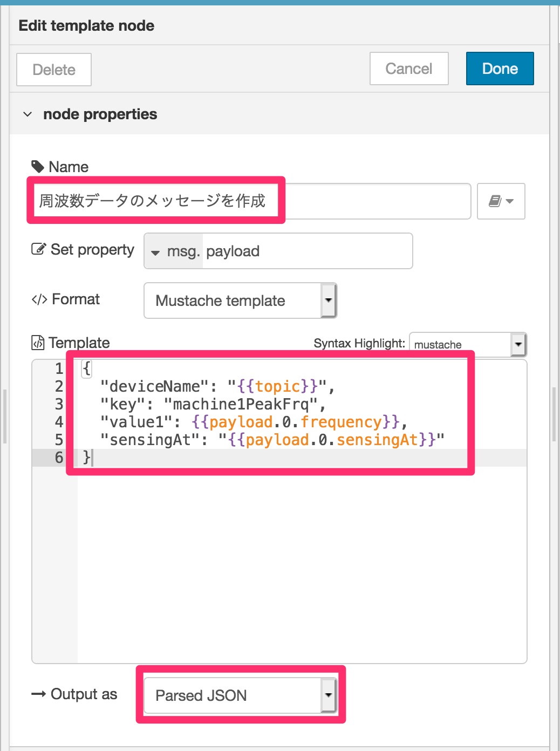Click the Delete button
This screenshot has height=751, width=560.
pos(54,70)
